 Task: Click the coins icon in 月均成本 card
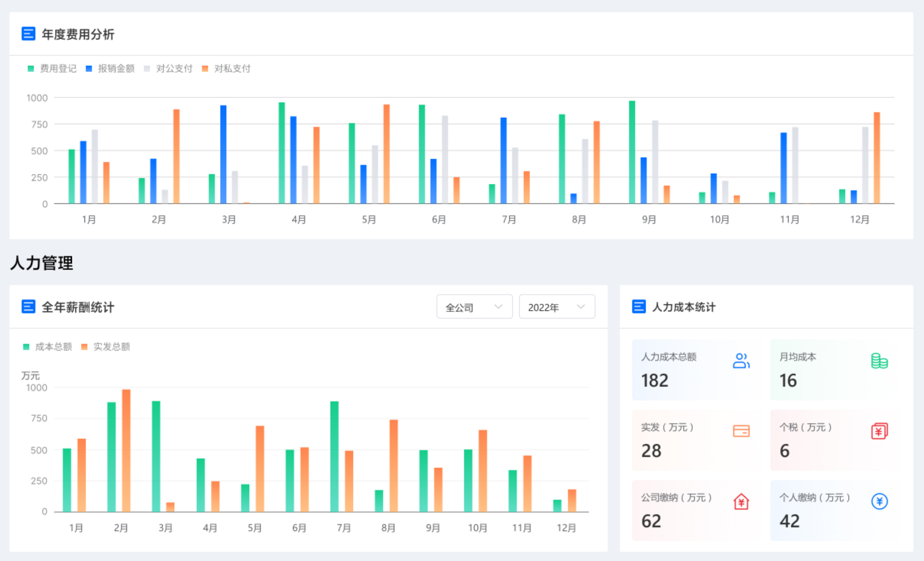pos(879,361)
